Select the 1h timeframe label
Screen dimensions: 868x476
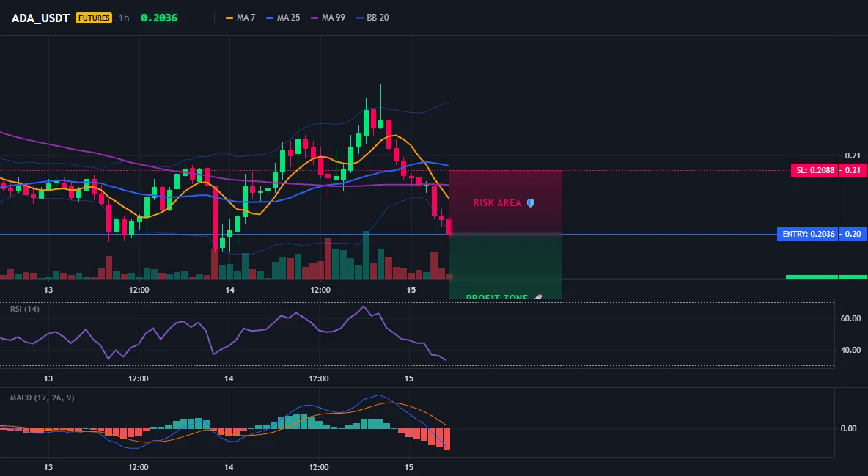(124, 18)
